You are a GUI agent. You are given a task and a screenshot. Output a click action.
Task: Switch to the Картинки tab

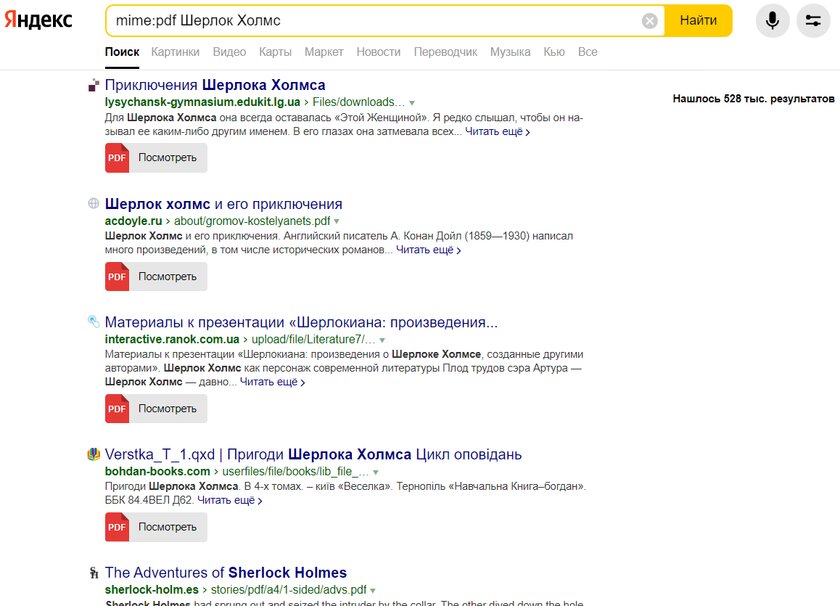pos(175,52)
